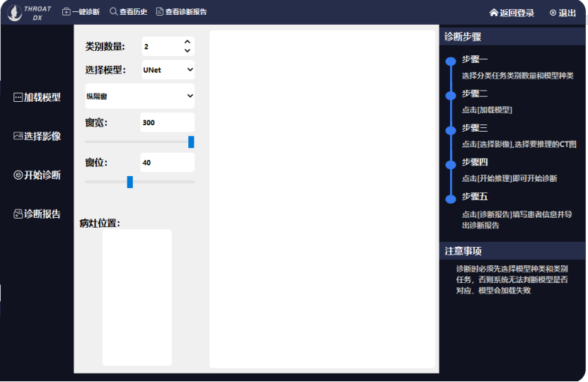Viewport: 588px width, 382px height.
Task: Click the 注意事项 panel header
Action: pos(512,251)
